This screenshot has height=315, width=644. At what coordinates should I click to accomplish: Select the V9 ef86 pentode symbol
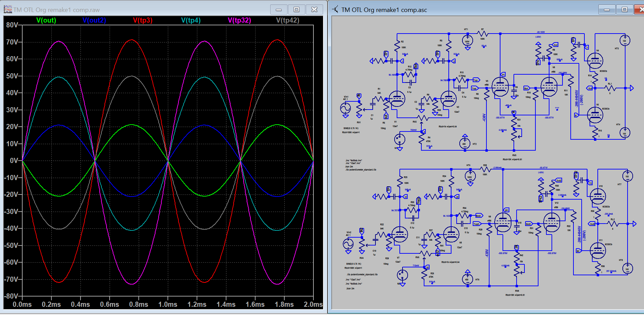[x=503, y=222]
